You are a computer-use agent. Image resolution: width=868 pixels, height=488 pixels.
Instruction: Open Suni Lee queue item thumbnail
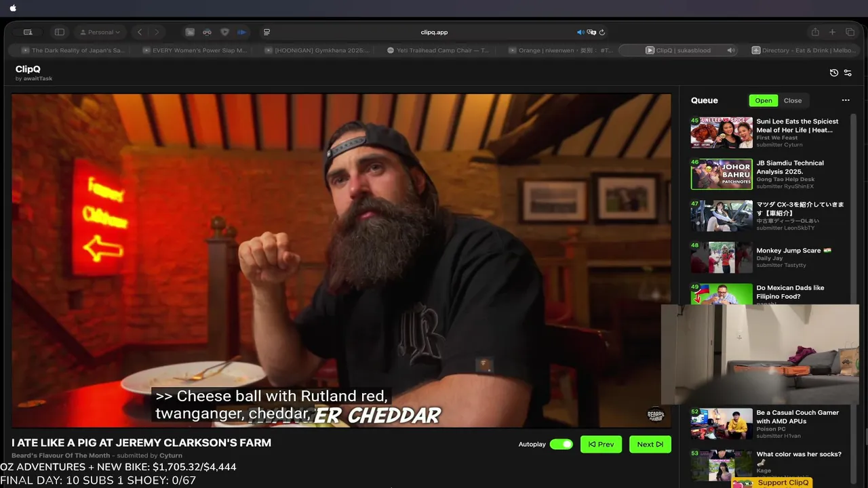(722, 132)
